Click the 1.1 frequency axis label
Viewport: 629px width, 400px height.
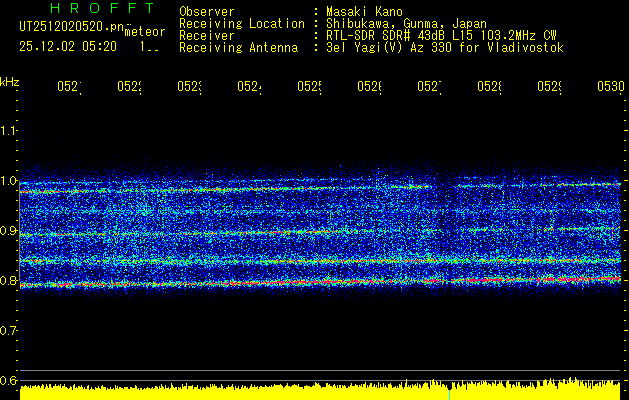8,130
